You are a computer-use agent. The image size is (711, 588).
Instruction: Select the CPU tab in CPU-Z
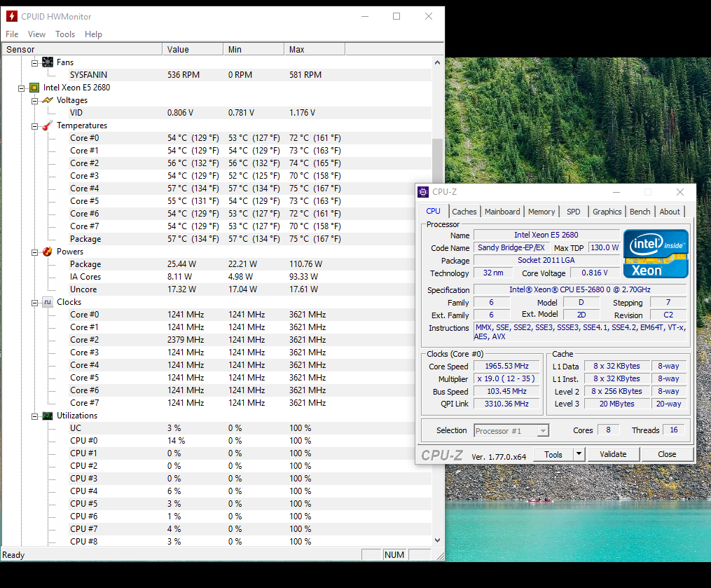pos(434,212)
